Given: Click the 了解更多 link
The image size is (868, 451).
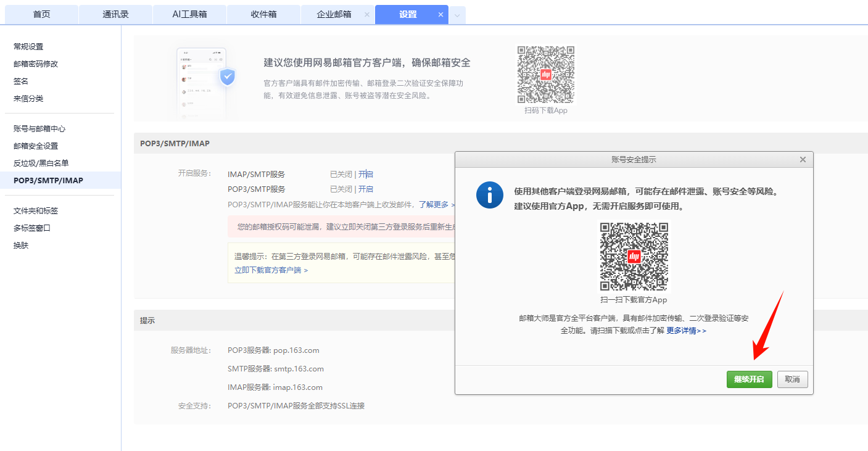Looking at the screenshot, I should [437, 204].
